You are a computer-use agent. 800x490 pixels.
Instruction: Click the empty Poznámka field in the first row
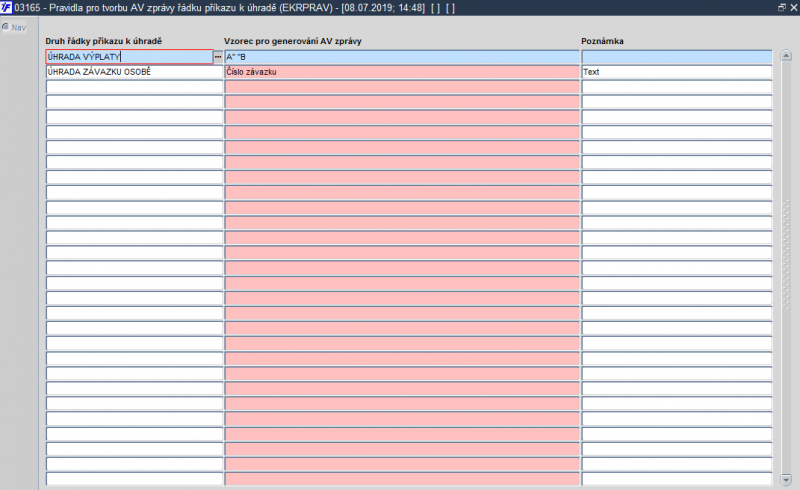tap(677, 57)
